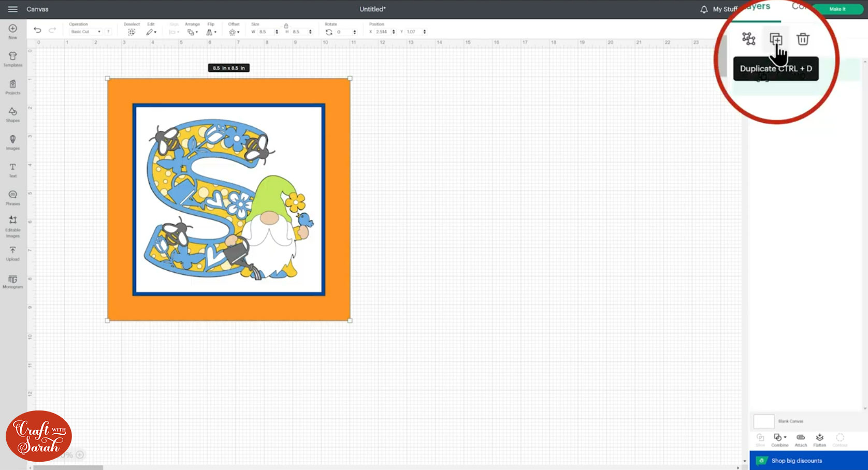Click the zoom in plus button

pyautogui.click(x=80, y=455)
